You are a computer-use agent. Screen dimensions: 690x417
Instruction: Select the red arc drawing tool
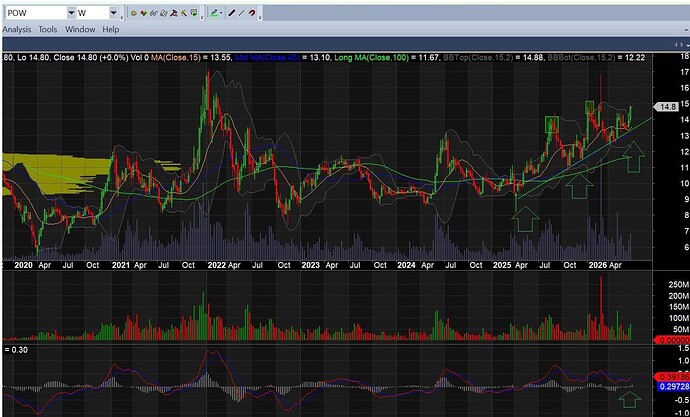click(252, 13)
